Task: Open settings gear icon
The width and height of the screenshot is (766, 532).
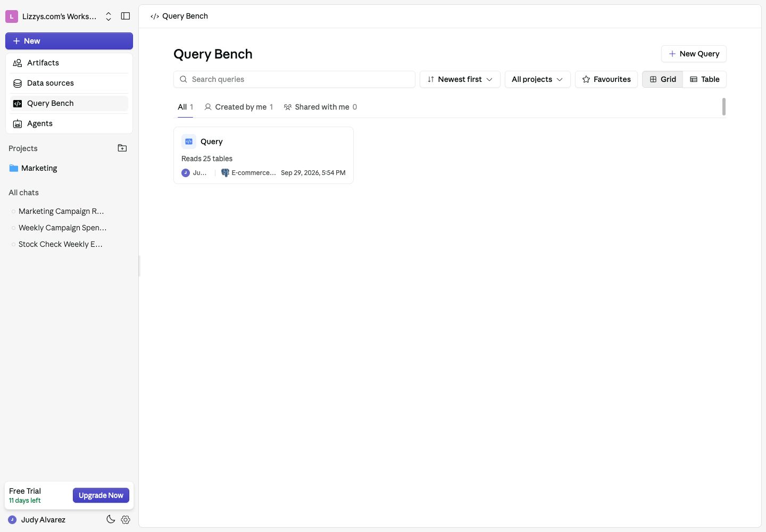Action: (x=126, y=520)
